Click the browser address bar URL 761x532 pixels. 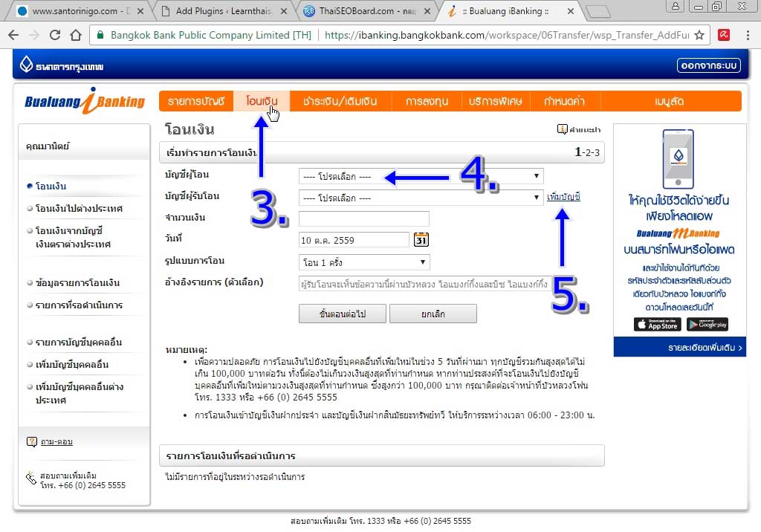(x=507, y=35)
